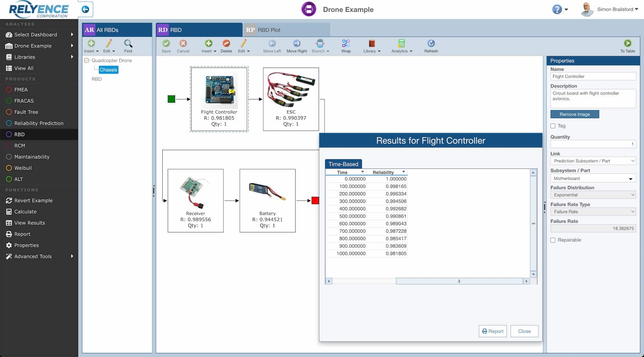This screenshot has height=357, width=644.
Task: Click the Remove Image button
Action: pyautogui.click(x=575, y=114)
